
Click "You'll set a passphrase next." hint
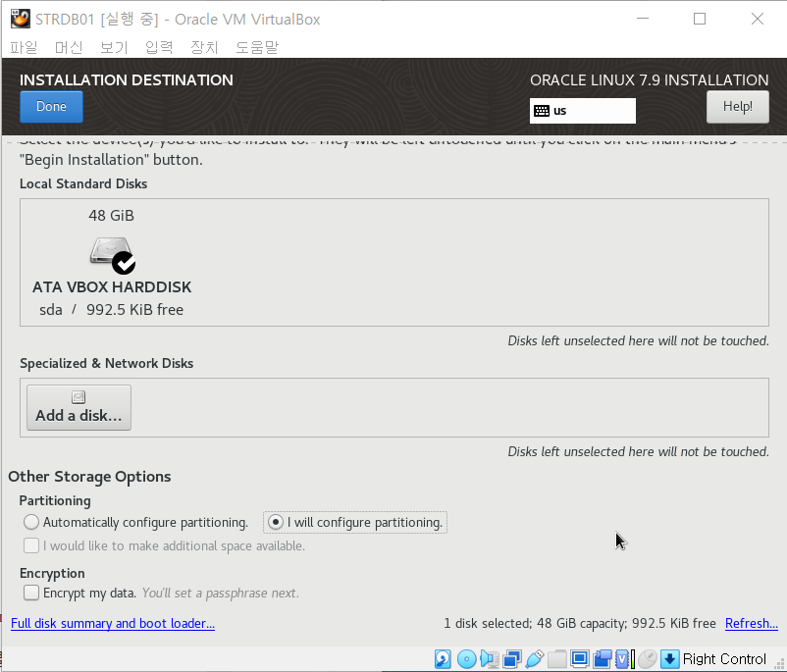[221, 594]
